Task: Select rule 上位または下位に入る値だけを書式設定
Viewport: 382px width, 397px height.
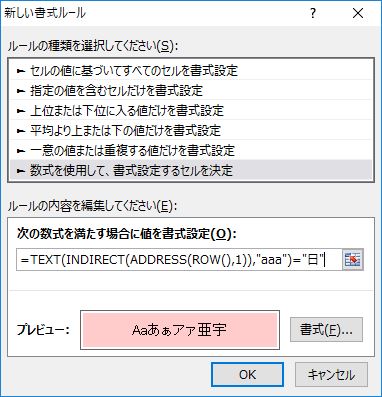Action: point(191,110)
